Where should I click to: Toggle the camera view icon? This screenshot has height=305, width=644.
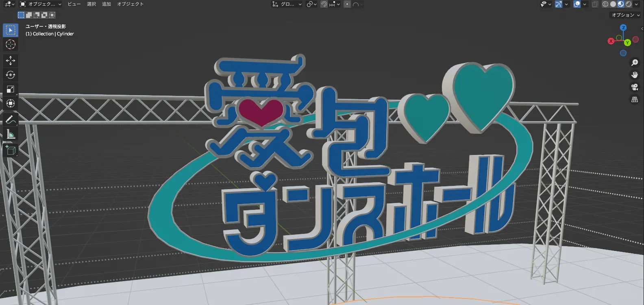tap(635, 87)
